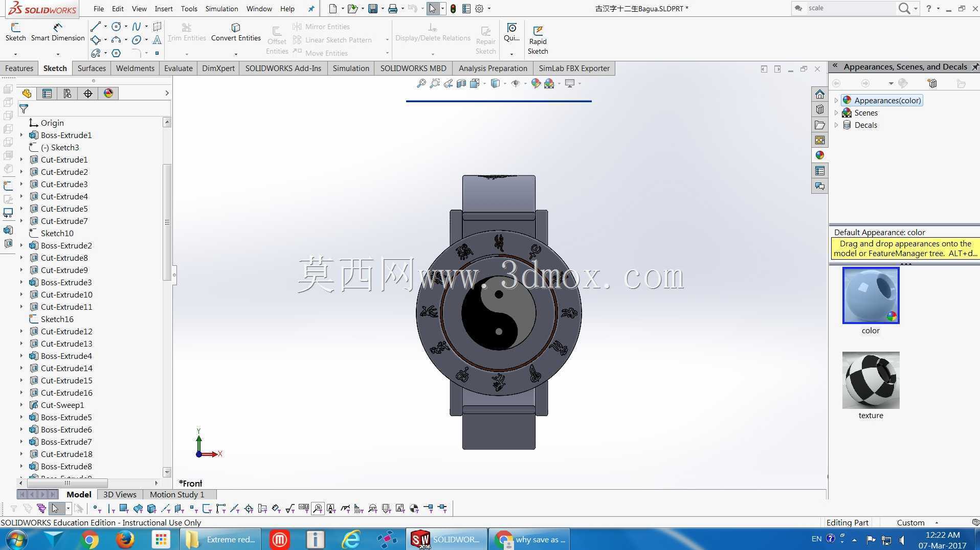Image resolution: width=980 pixels, height=550 pixels.
Task: Expand the manager pane tabs chevron
Action: tap(167, 93)
